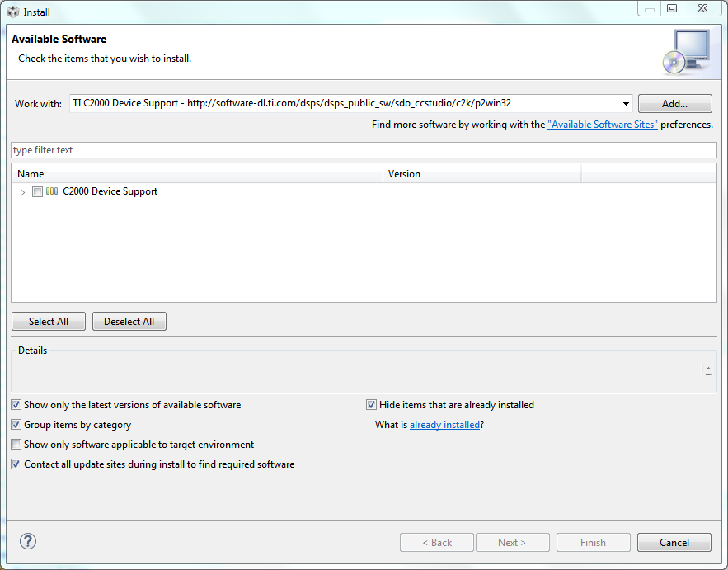The height and width of the screenshot is (570, 728).
Task: Toggle Contact all update sites checkbox
Action: (16, 464)
